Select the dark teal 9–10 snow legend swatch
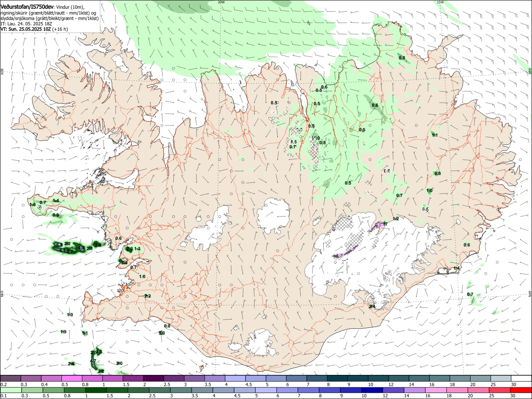 357,378
